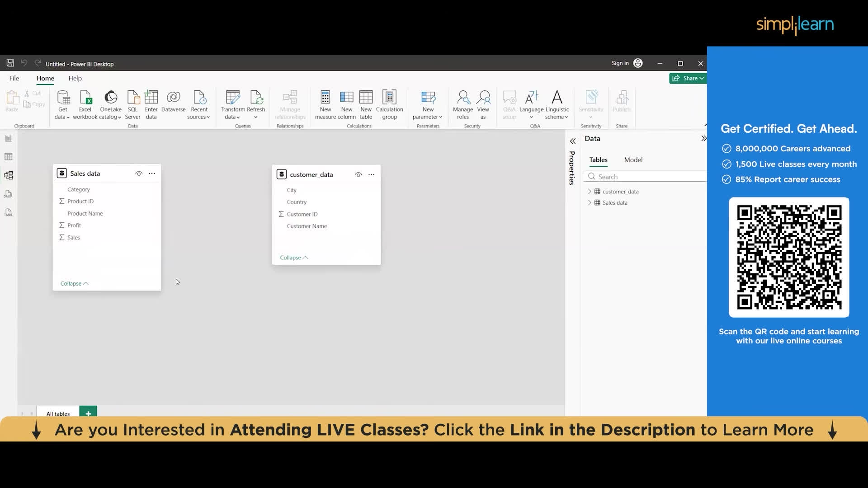
Task: Expand Sales data in Data pane
Action: coord(589,203)
